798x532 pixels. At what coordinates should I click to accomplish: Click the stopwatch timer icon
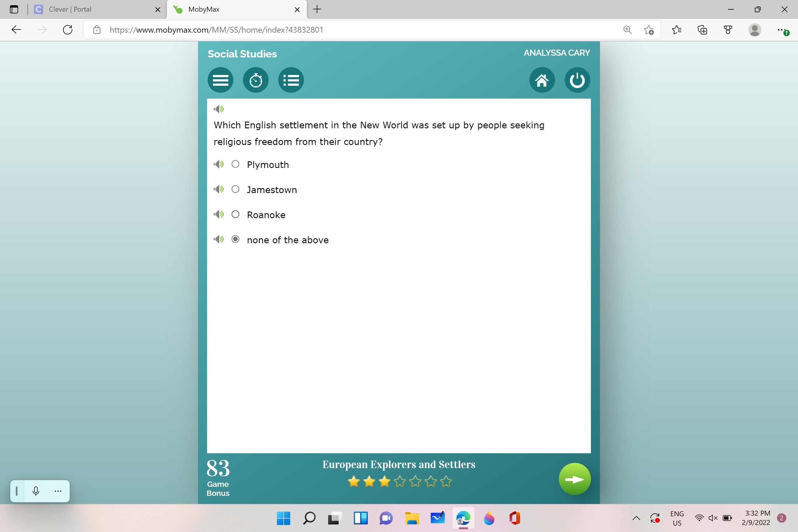coord(256,80)
